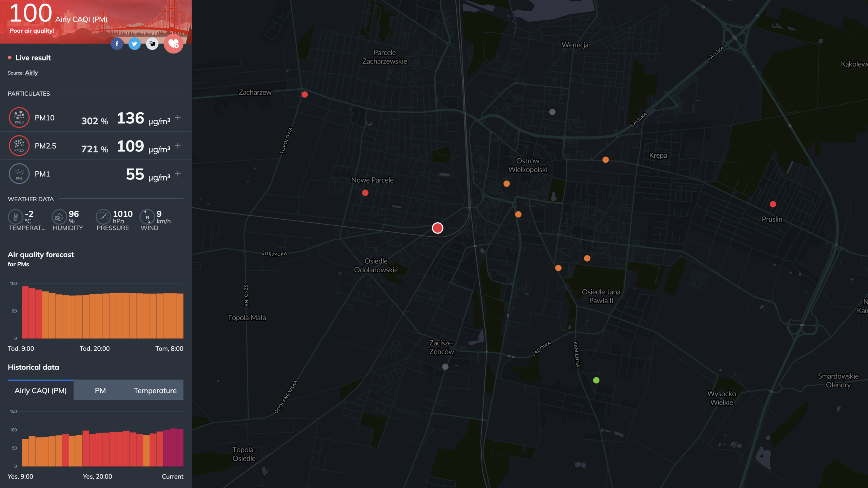Switch to the PM historical tab
Screen dimensions: 868x488
(100, 390)
